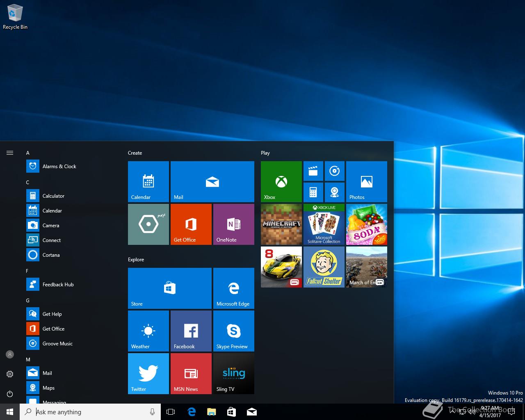Open the Photos tile
Image resolution: width=525 pixels, height=420 pixels.
coord(367,182)
